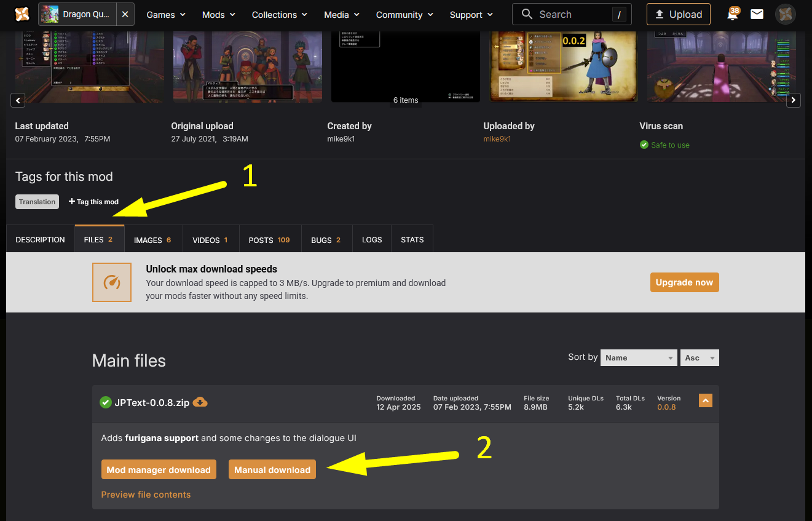Open the first gallery thumbnail with name list
This screenshot has width=812, height=521.
click(x=90, y=66)
